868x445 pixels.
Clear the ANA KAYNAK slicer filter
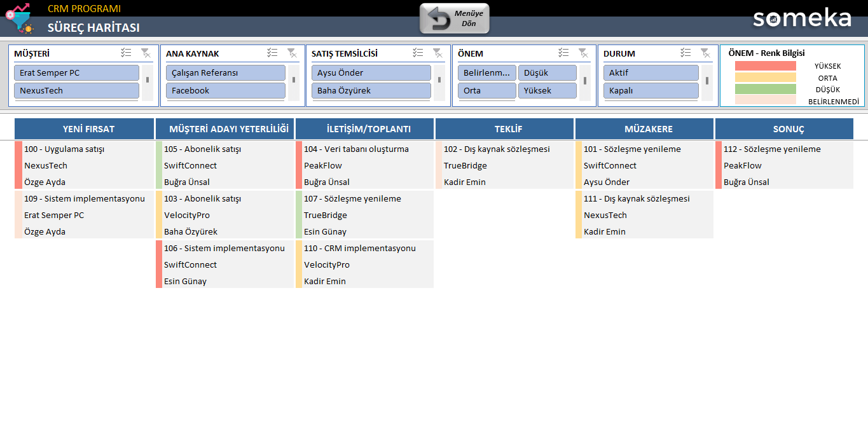[292, 53]
